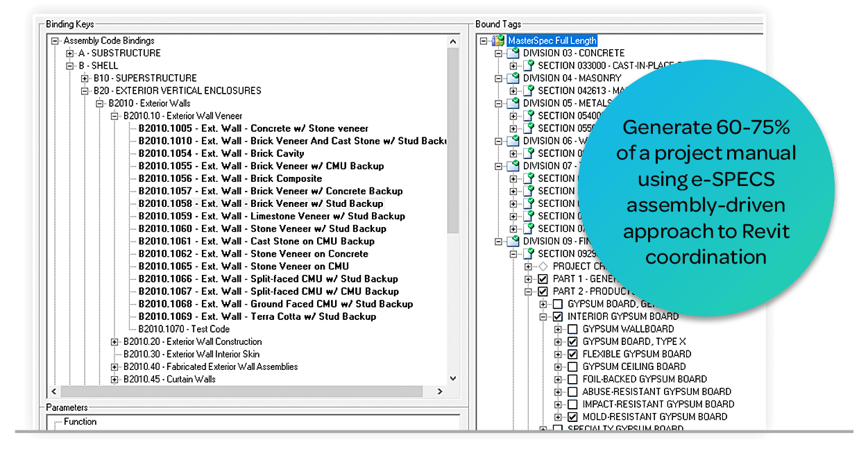
Task: Click the MasterSpec Full Length books icon
Action: tap(498, 41)
